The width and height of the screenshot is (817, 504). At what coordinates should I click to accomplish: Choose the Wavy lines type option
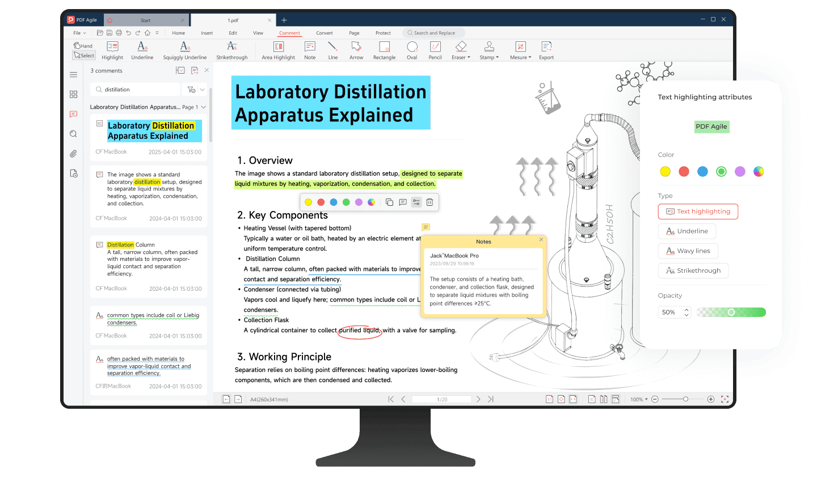pyautogui.click(x=688, y=251)
